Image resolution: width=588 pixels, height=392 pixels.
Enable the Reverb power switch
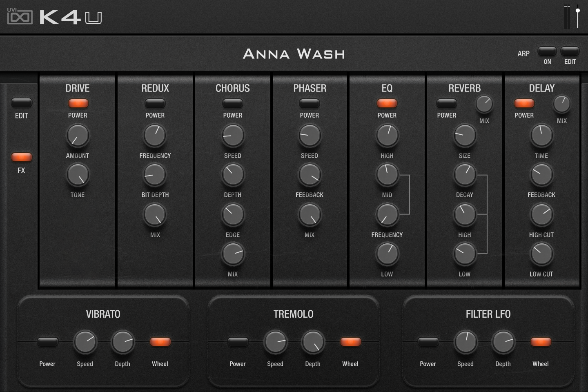point(447,103)
